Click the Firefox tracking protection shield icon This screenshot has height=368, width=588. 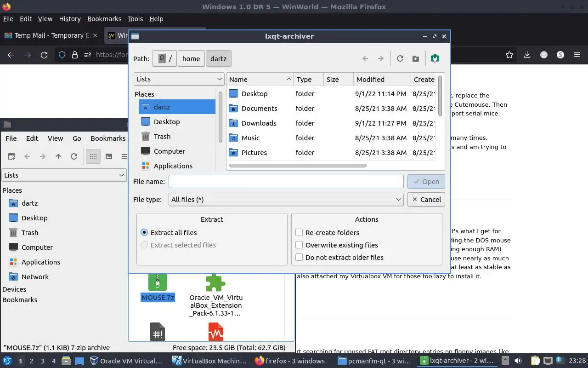click(62, 55)
